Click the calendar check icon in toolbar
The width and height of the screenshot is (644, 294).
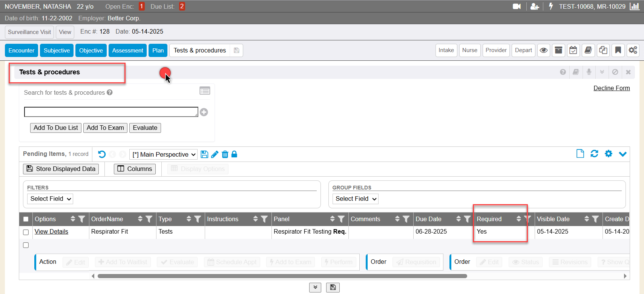click(x=573, y=50)
